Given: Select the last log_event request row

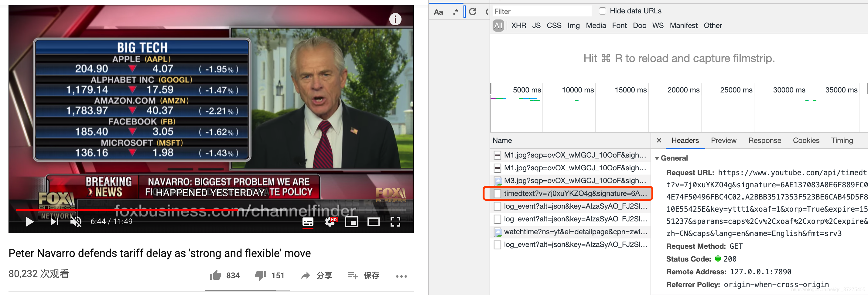Looking at the screenshot, I should tap(570, 245).
